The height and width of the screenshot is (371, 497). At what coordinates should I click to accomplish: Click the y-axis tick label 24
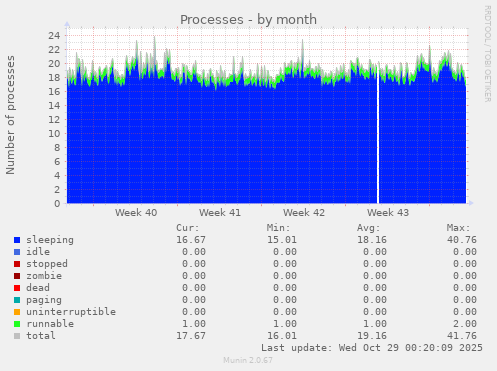click(54, 35)
